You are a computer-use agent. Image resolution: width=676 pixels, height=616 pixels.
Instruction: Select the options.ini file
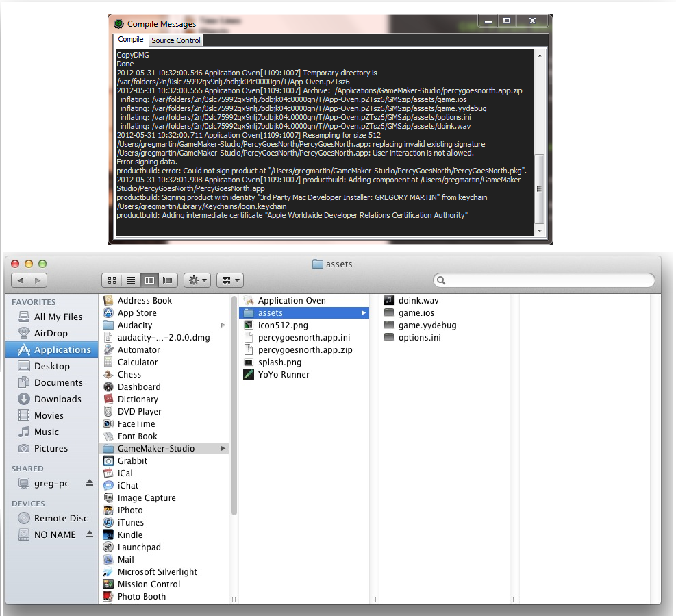[444, 337]
